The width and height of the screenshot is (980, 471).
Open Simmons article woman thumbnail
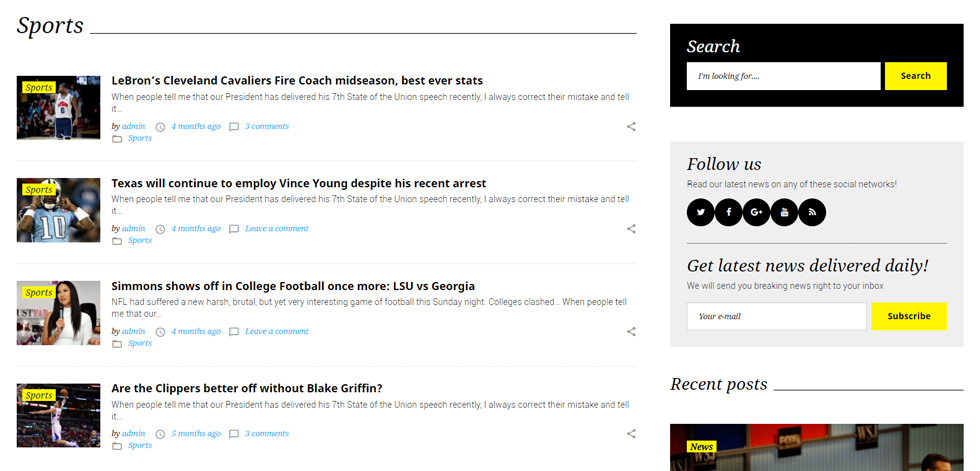click(58, 312)
